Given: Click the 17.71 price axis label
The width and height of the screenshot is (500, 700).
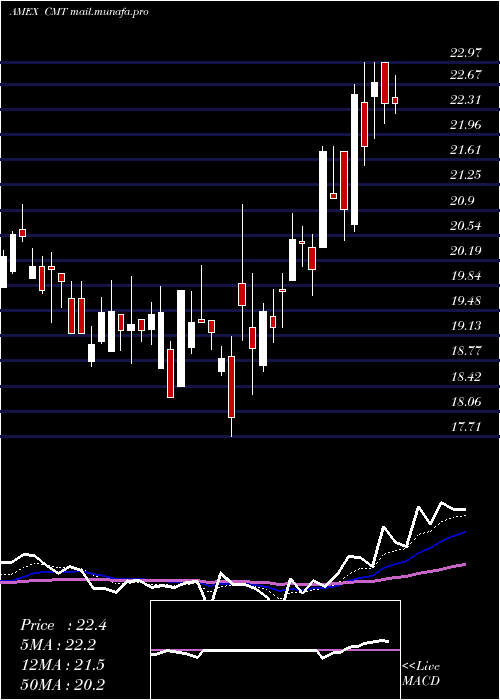Looking at the screenshot, I should 466,427.
